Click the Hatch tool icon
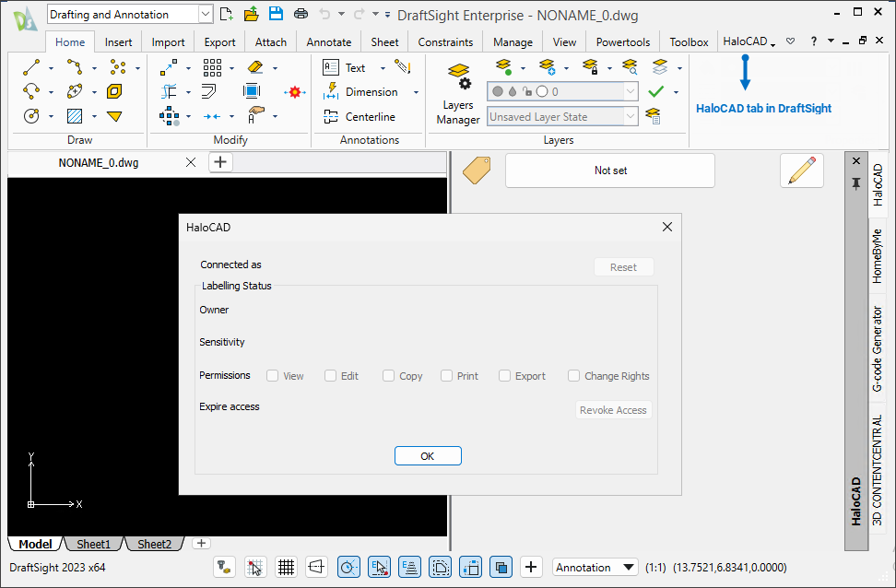 coord(75,116)
